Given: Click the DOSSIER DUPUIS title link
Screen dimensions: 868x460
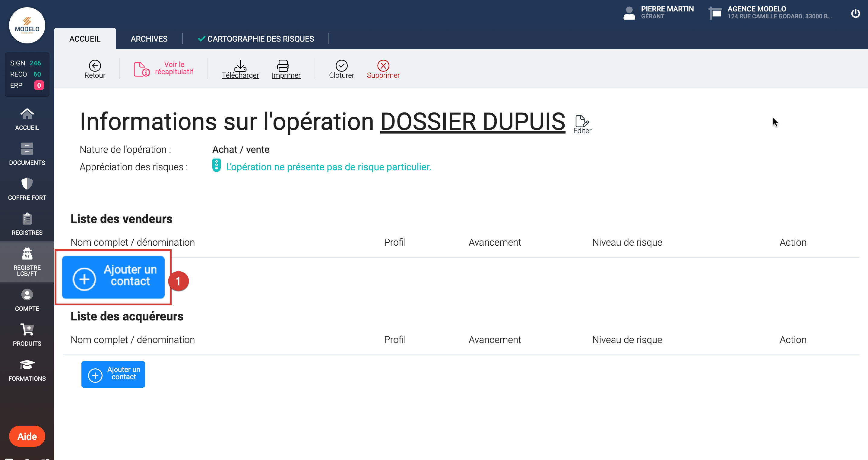Looking at the screenshot, I should [472, 121].
